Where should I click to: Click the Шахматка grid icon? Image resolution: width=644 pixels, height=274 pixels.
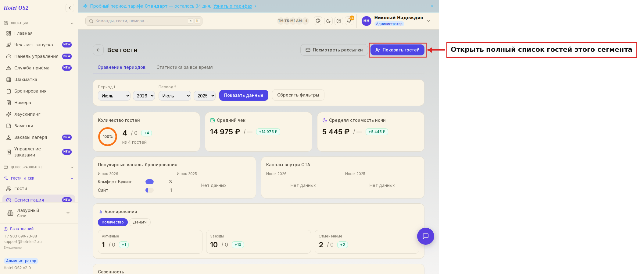click(9, 79)
